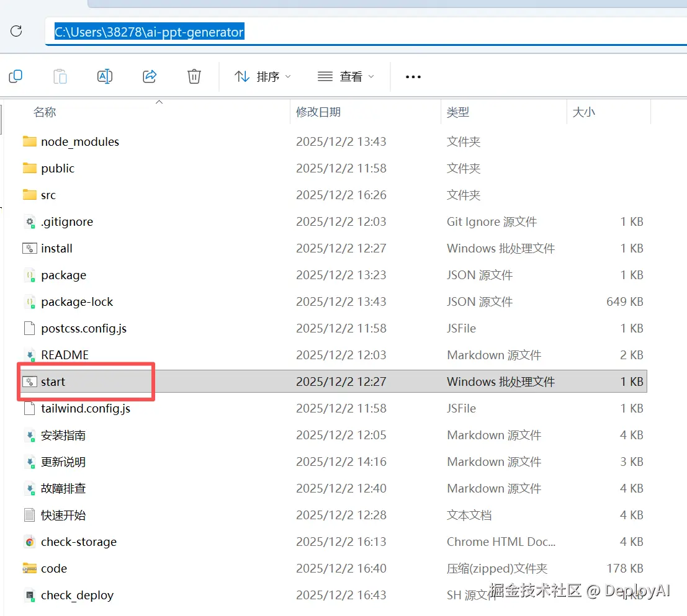Click the Delete trash icon
The height and width of the screenshot is (616, 687).
pyautogui.click(x=194, y=77)
